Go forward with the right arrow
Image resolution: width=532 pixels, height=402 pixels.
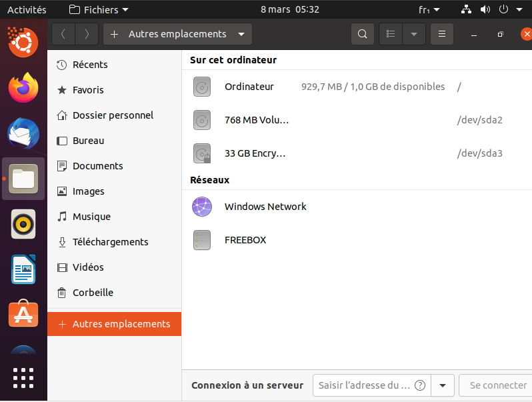coord(87,34)
